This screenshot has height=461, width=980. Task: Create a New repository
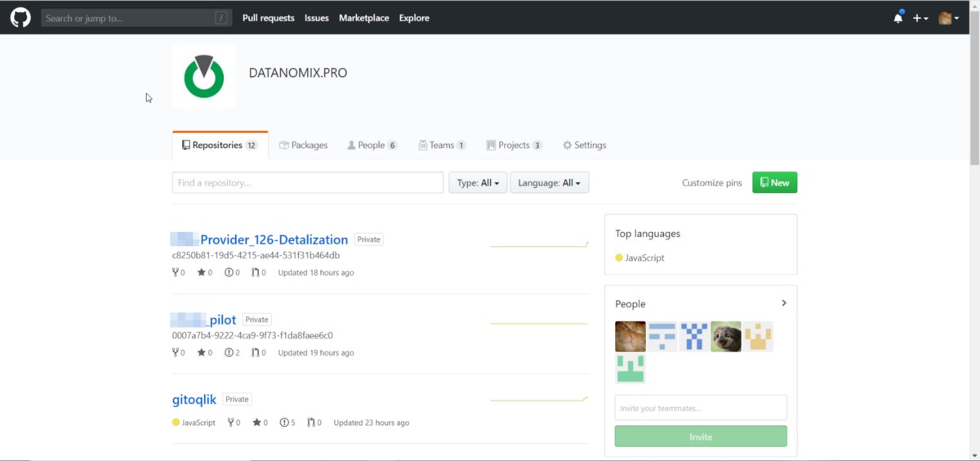[774, 183]
